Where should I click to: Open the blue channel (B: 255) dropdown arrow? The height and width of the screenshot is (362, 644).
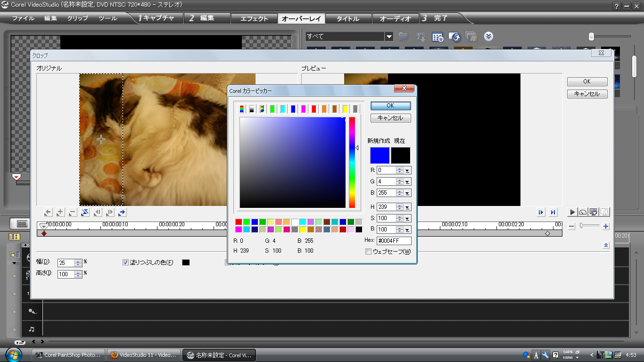tap(408, 193)
